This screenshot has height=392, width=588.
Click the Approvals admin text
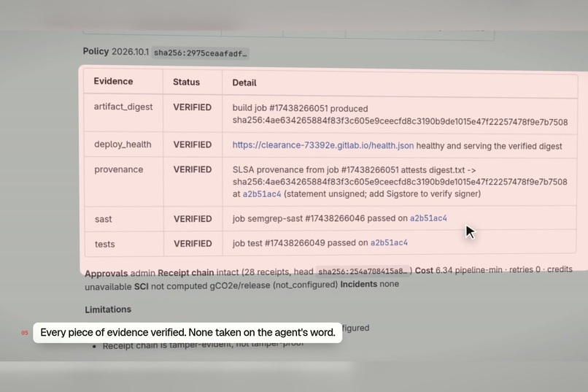tap(120, 273)
